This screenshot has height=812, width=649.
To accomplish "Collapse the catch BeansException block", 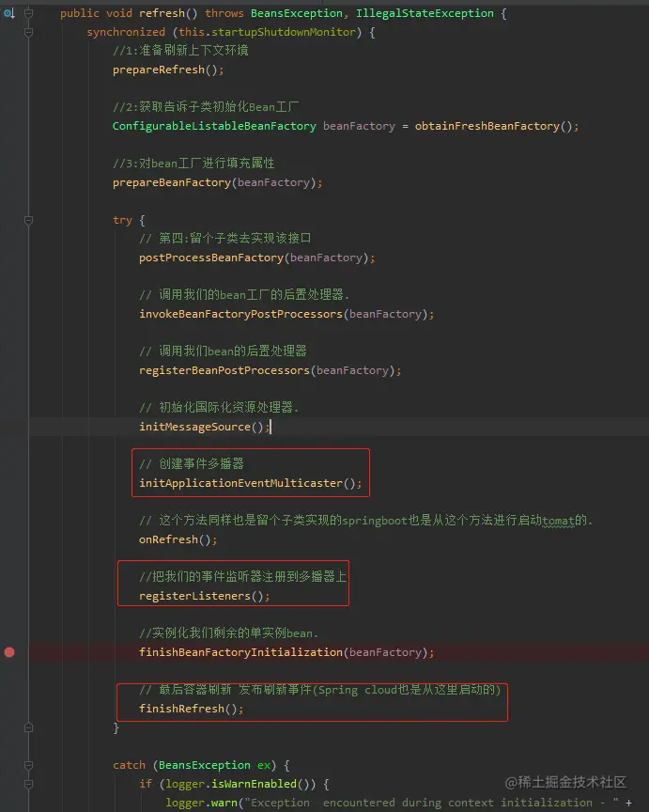I will tap(29, 765).
